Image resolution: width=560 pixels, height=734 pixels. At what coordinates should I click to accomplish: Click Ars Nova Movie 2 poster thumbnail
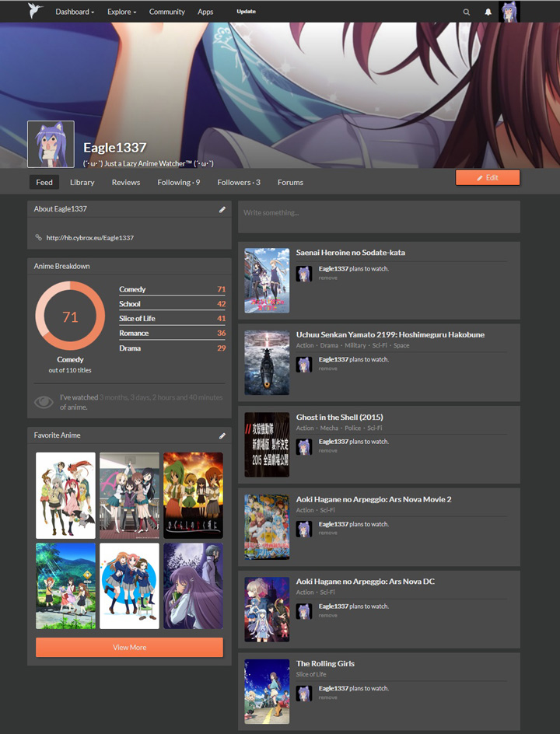pyautogui.click(x=267, y=527)
